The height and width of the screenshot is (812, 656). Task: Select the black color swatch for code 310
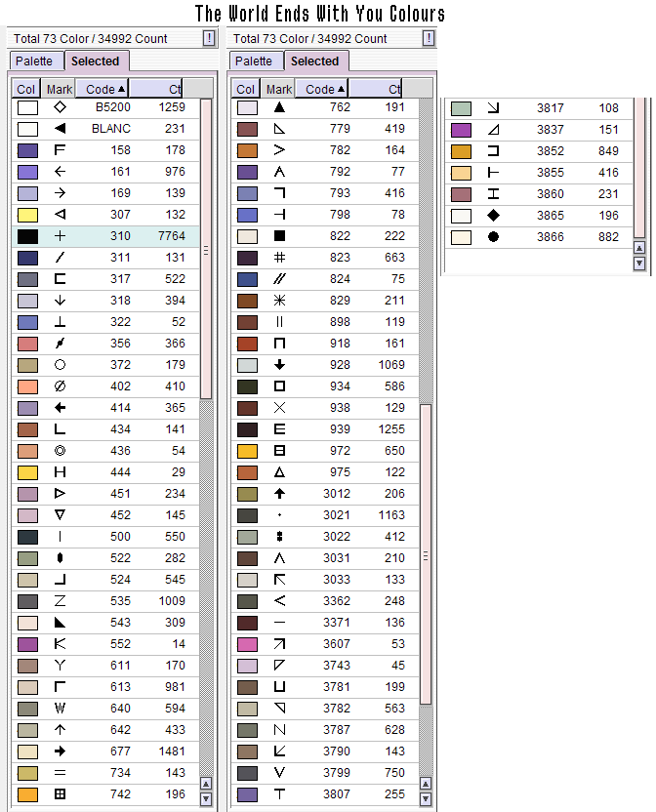point(27,236)
